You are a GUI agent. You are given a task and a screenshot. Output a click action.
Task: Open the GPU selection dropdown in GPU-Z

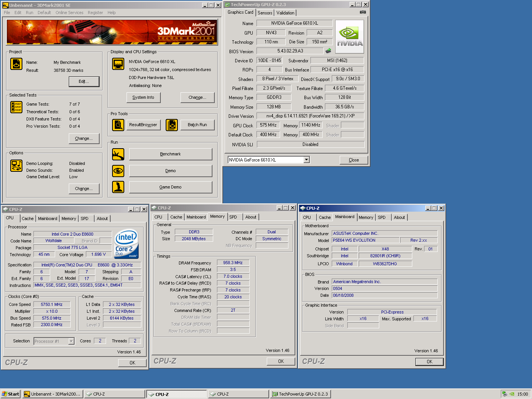(x=307, y=160)
